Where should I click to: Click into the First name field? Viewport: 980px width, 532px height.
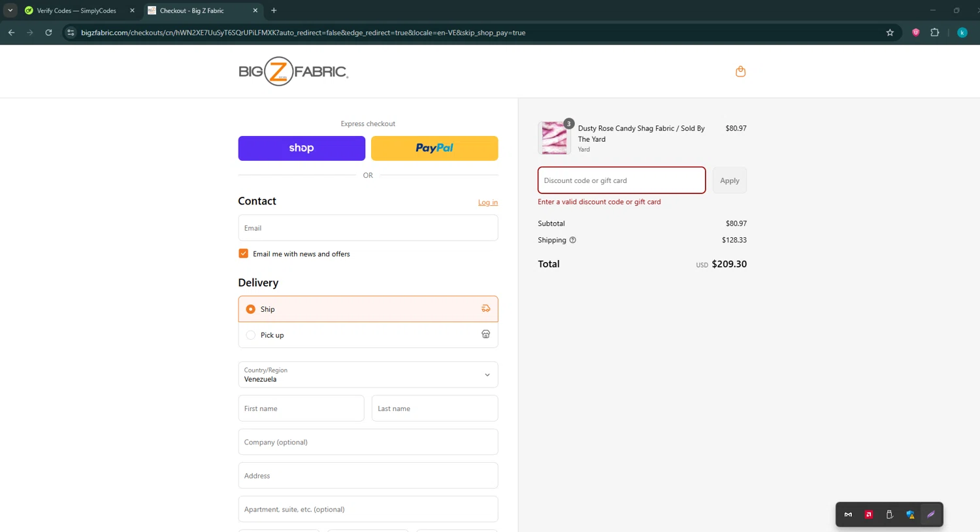[301, 408]
